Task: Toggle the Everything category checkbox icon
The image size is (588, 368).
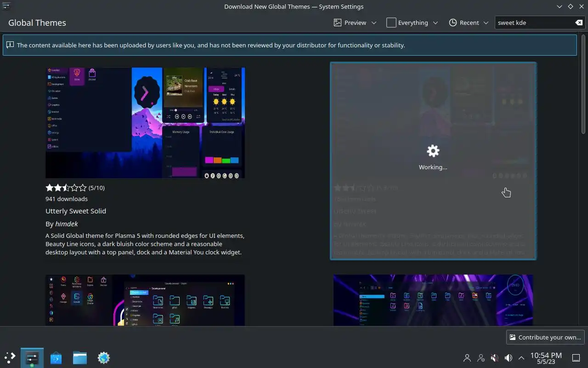Action: coord(391,23)
